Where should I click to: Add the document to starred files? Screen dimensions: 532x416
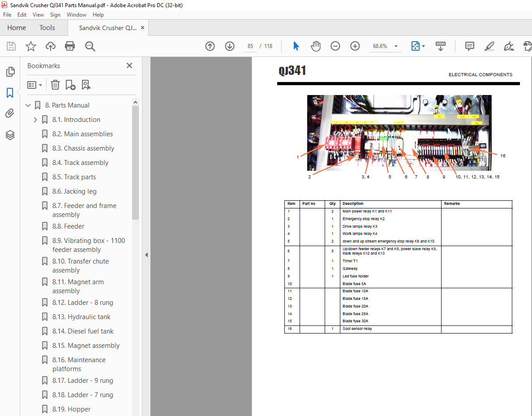(31, 46)
